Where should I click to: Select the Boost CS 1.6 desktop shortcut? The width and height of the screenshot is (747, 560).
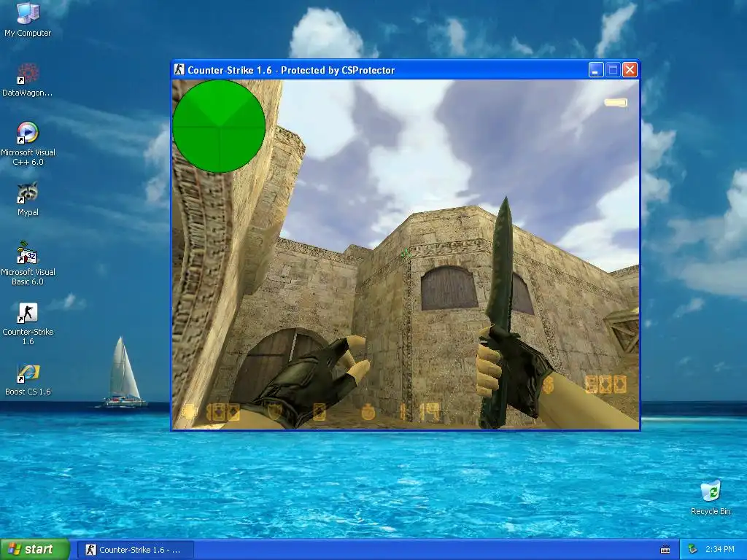[28, 379]
